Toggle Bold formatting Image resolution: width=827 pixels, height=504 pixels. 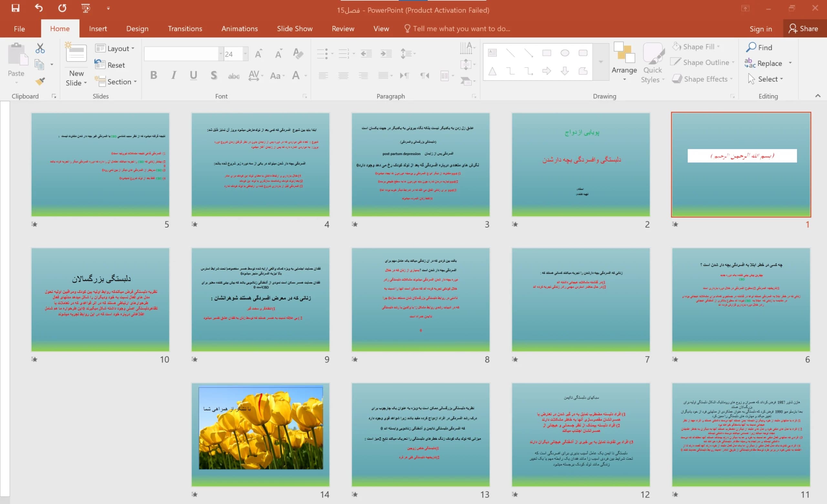(x=154, y=75)
